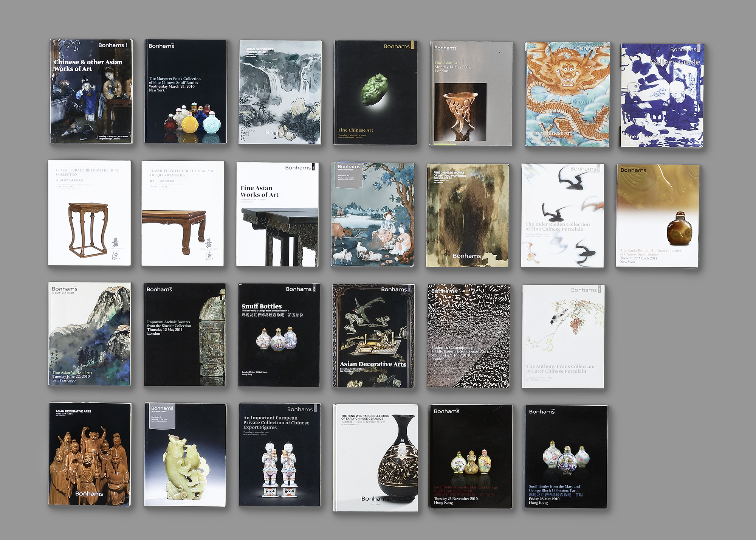Viewport: 756px width, 540px height.
Task: Select the Inder Rieden Collection porcelain catalogue
Action: [562, 216]
